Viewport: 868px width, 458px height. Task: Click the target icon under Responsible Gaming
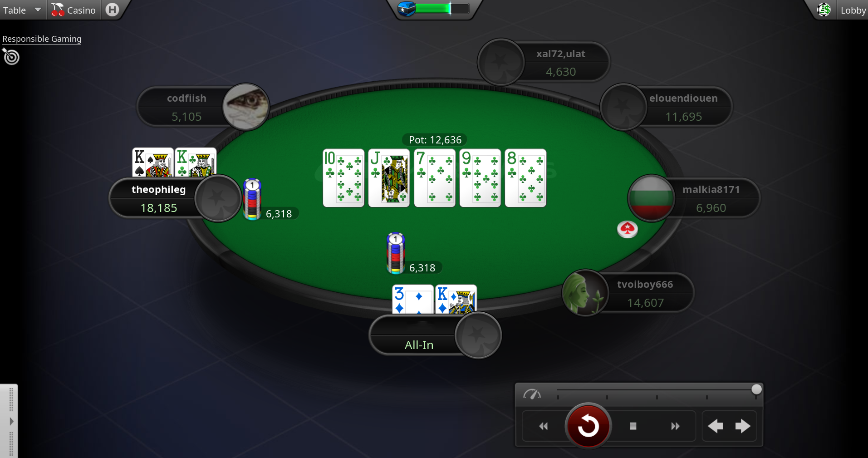pyautogui.click(x=11, y=57)
